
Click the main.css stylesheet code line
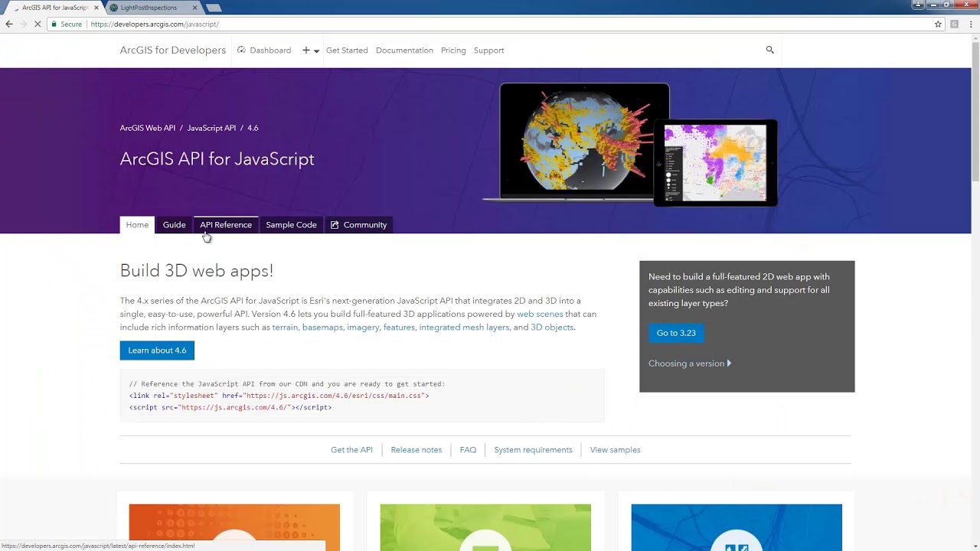[x=279, y=396]
